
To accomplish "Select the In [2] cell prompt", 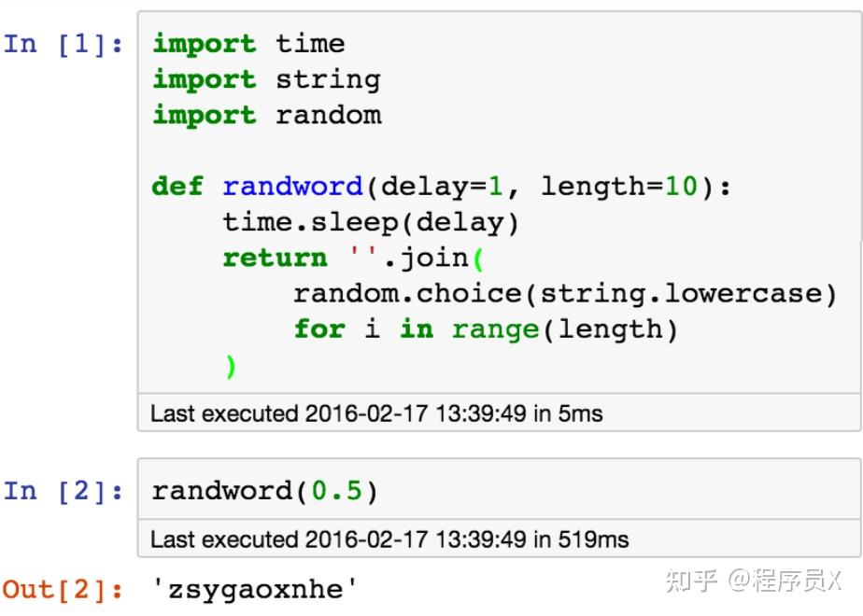I will coord(64,491).
